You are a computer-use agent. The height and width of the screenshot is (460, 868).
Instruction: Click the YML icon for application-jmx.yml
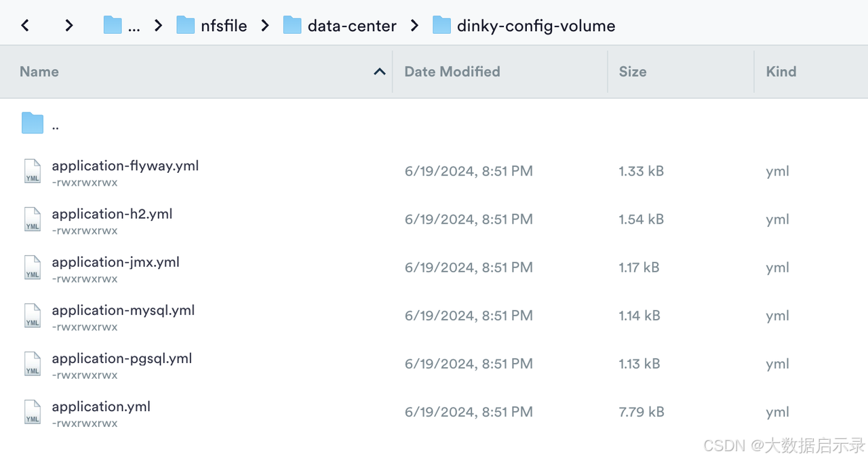[x=33, y=268]
